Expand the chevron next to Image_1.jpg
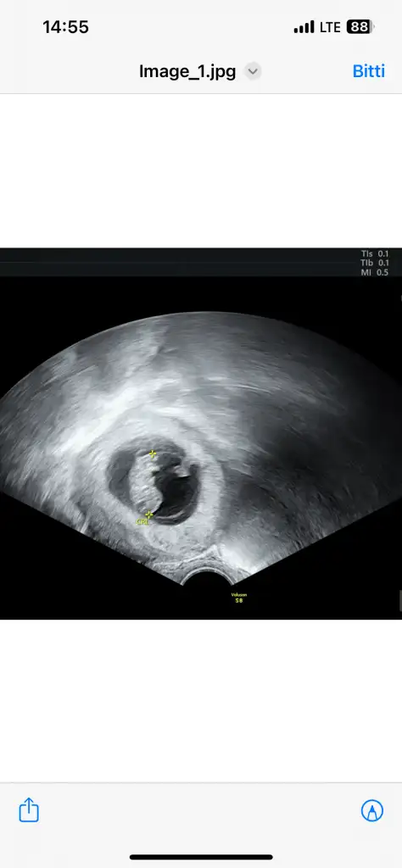The height and width of the screenshot is (868, 402). pyautogui.click(x=253, y=71)
